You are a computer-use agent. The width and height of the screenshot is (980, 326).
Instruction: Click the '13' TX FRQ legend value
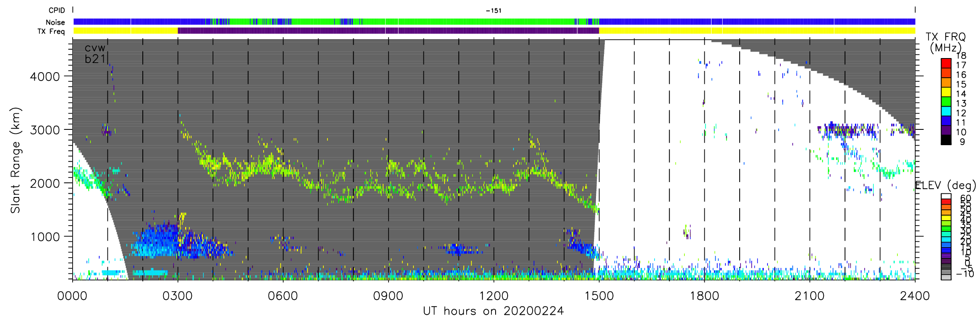pos(961,103)
